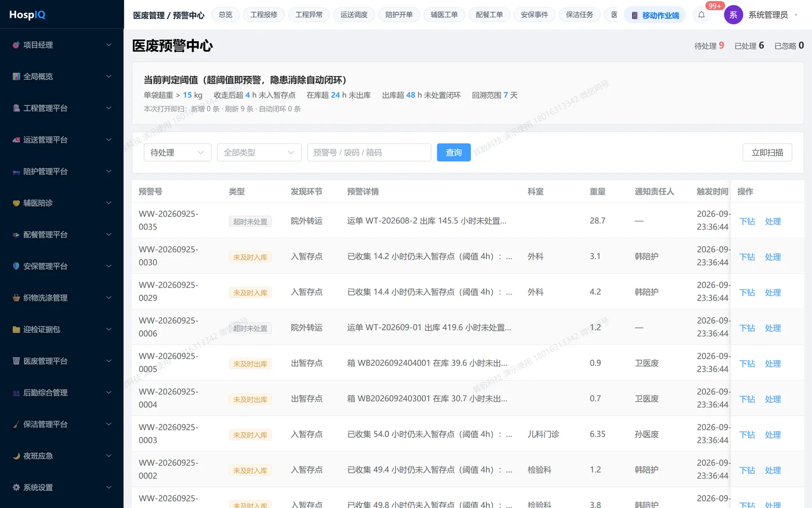Image resolution: width=812 pixels, height=508 pixels.
Task: Open the 移动作业端 button
Action: [655, 15]
